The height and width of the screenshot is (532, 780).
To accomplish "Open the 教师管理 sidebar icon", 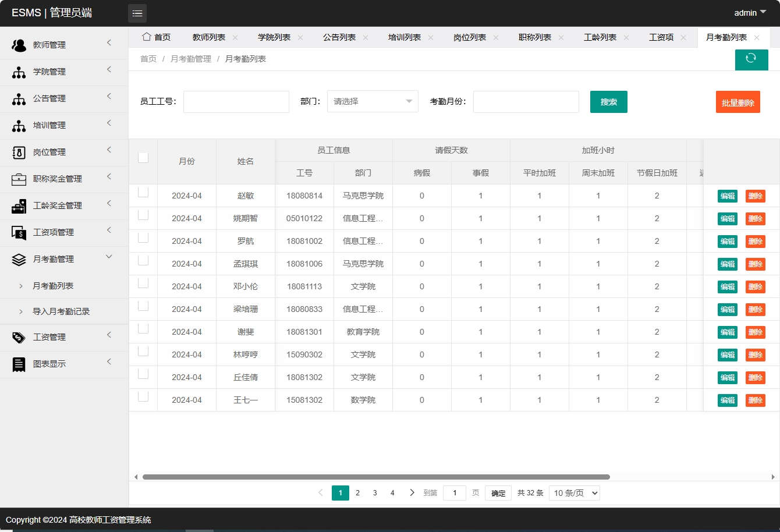I will [17, 45].
